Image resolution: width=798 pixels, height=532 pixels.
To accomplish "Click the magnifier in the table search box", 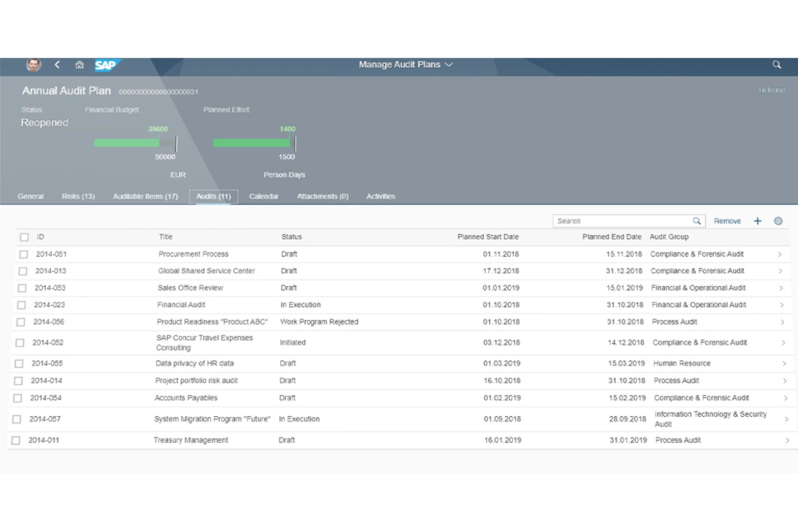I will click(x=697, y=220).
